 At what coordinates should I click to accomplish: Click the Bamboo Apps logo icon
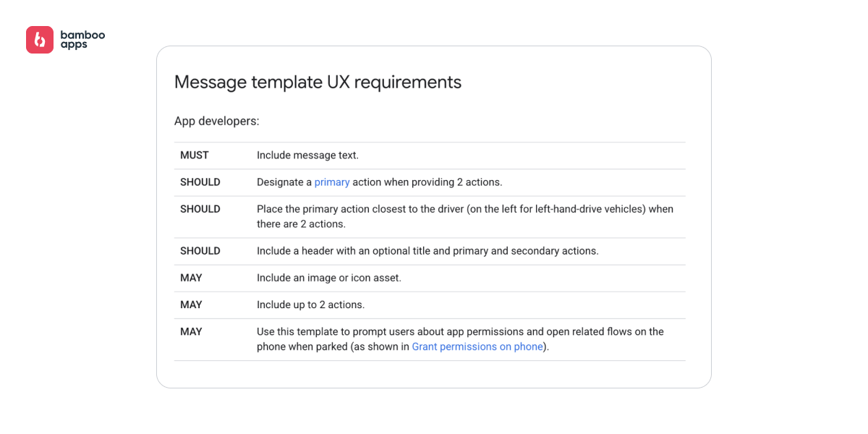[40, 40]
